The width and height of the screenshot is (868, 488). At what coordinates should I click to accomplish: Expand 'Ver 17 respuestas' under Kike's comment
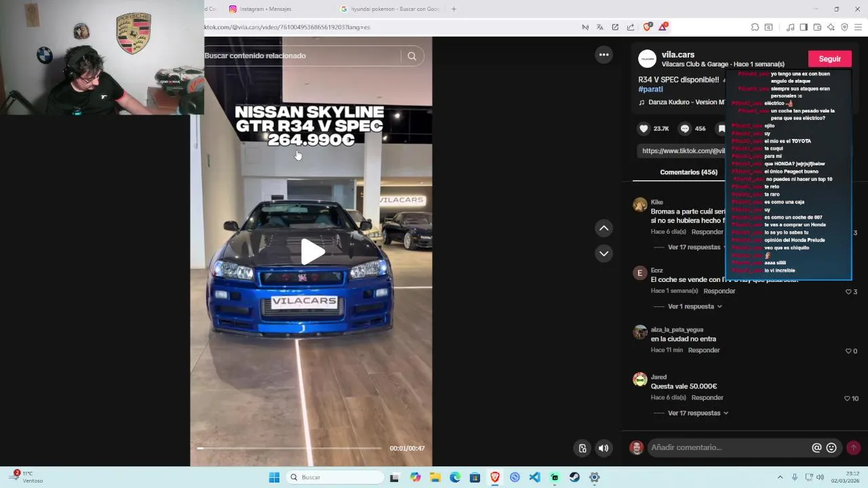tap(694, 247)
